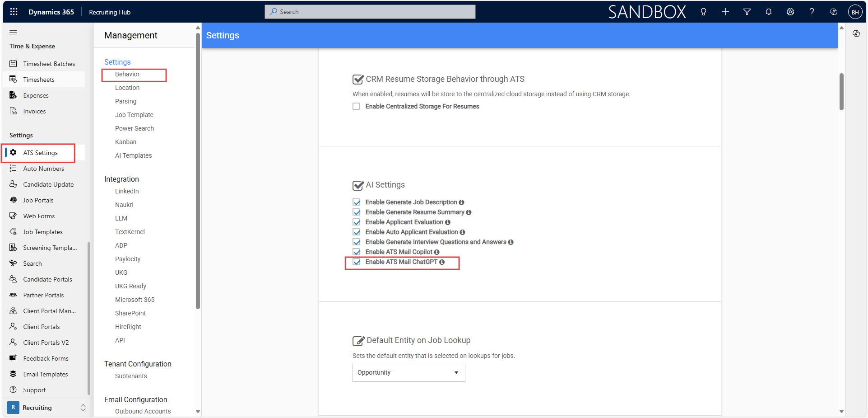Open SharePoint integration settings
Image resolution: width=868 pixels, height=418 pixels.
coord(130,313)
